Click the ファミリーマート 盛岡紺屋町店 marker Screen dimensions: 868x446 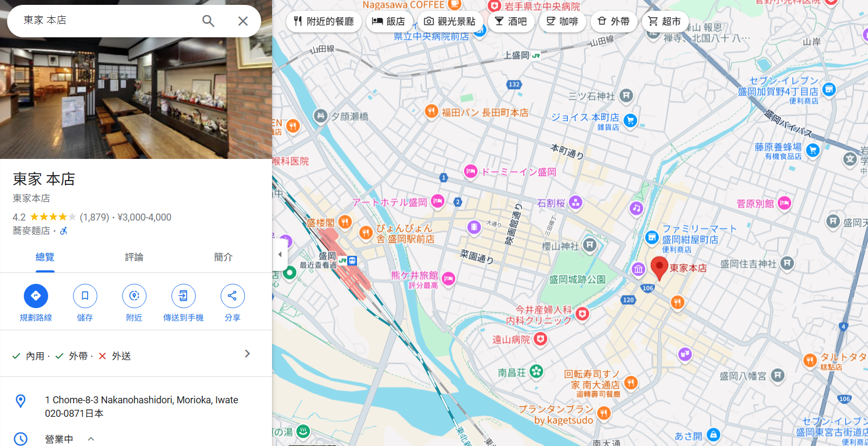point(652,237)
